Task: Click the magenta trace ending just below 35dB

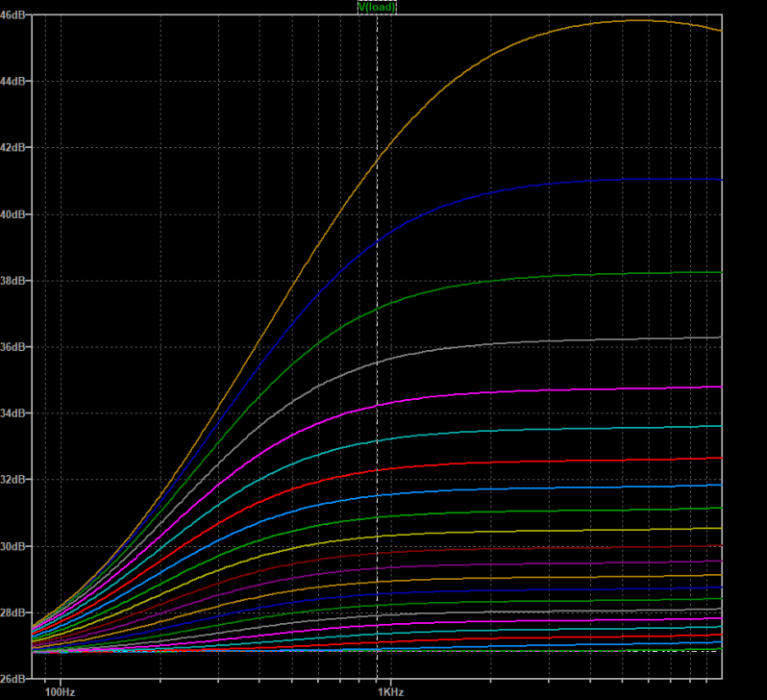Action: click(x=577, y=389)
